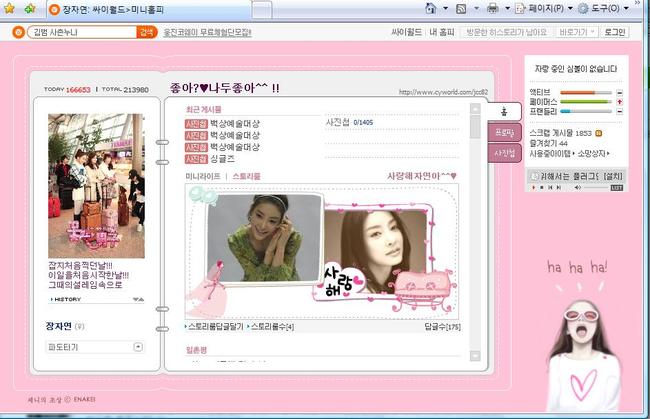Image resolution: width=650 pixels, height=419 pixels.
Task: Click the music player LIST icon
Action: [x=617, y=187]
